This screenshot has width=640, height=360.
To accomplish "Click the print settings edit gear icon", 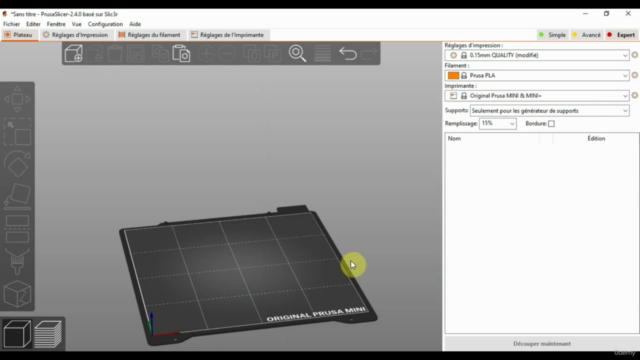I will tap(635, 55).
